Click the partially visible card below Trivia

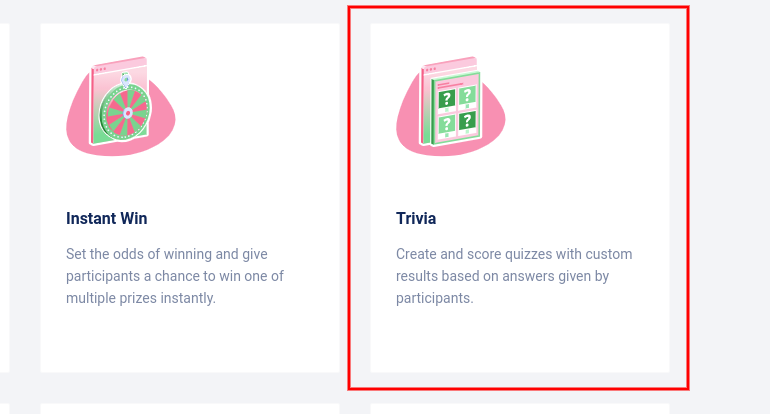[520, 408]
